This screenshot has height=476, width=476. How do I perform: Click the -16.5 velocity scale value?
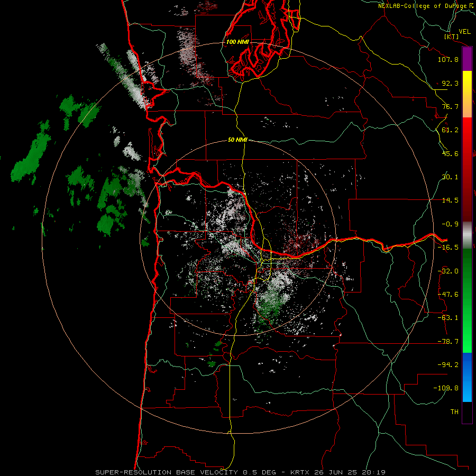pos(448,248)
